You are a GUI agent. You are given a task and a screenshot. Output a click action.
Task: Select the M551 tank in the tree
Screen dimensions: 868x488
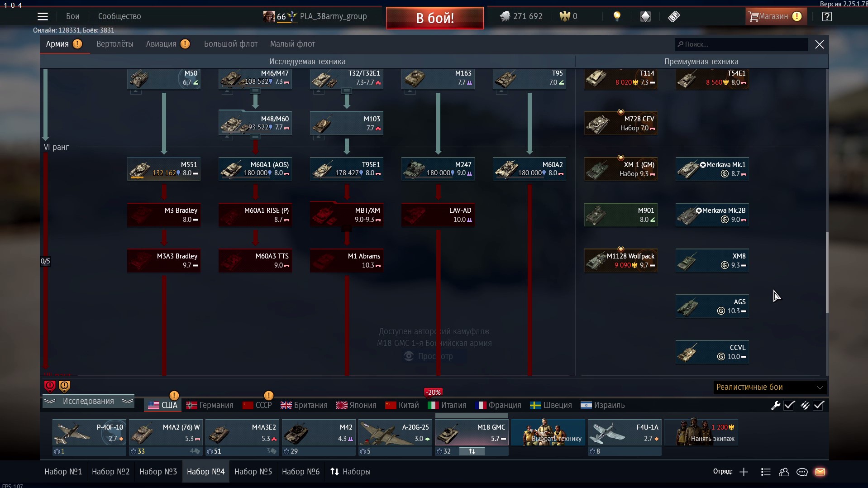(164, 169)
